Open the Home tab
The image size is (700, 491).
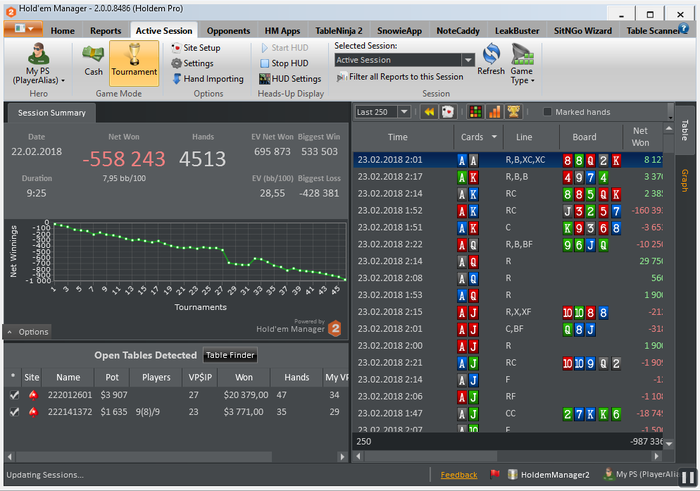62,31
